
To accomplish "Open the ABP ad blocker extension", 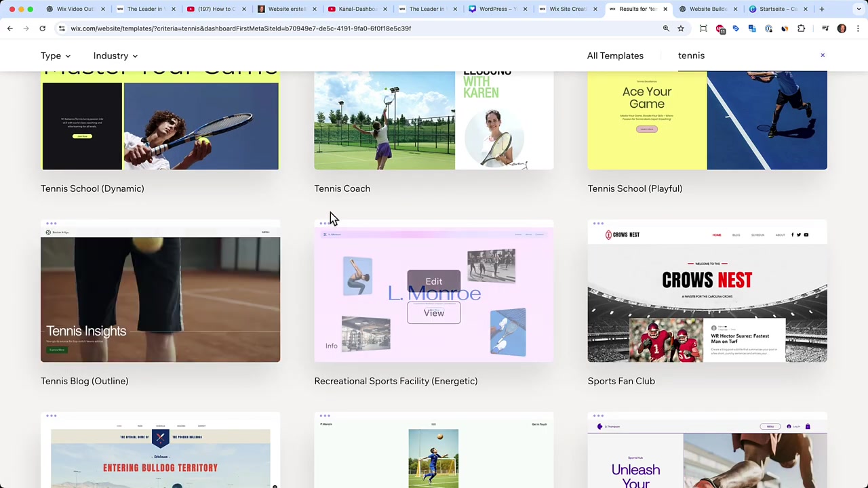I will pyautogui.click(x=719, y=28).
